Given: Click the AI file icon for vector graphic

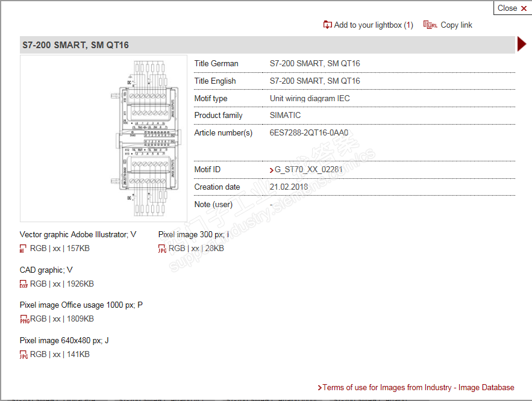Looking at the screenshot, I should click(23, 249).
